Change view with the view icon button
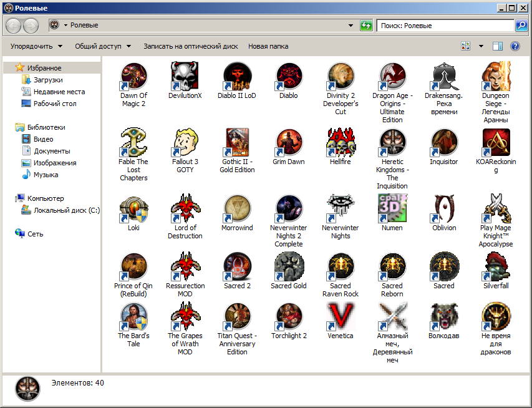 (466, 46)
